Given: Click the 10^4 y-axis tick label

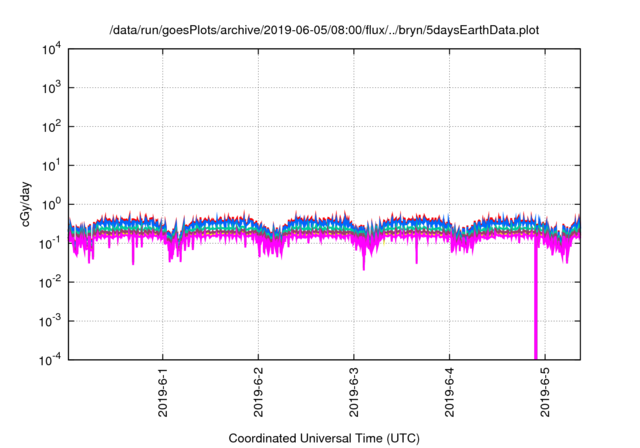Looking at the screenshot, I should point(51,49).
